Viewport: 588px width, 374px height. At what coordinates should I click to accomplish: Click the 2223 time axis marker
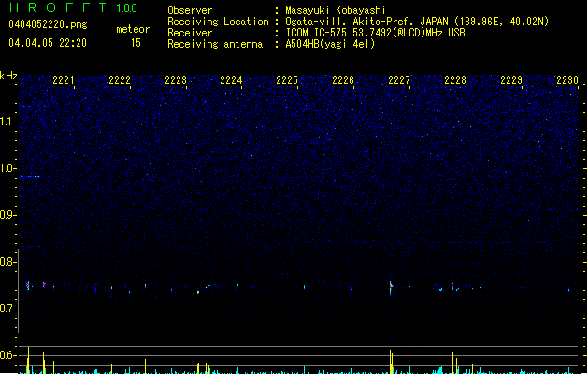(176, 80)
